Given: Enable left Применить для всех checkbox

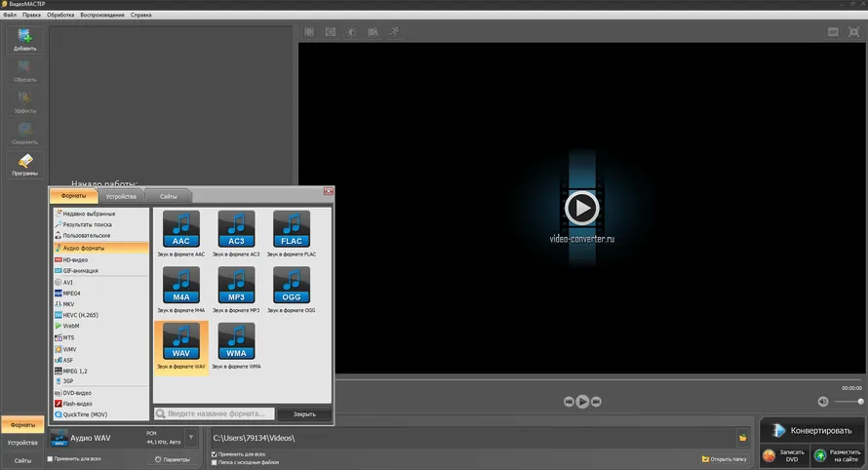Looking at the screenshot, I should (x=51, y=457).
